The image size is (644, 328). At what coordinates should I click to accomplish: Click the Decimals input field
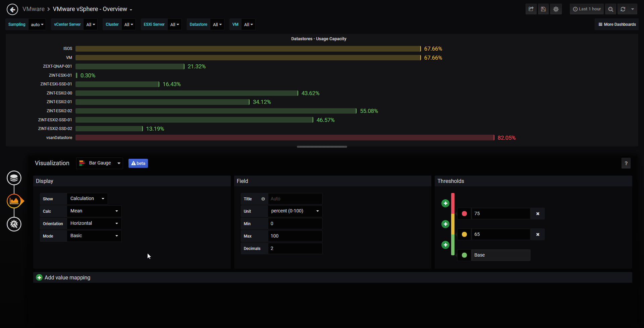295,249
